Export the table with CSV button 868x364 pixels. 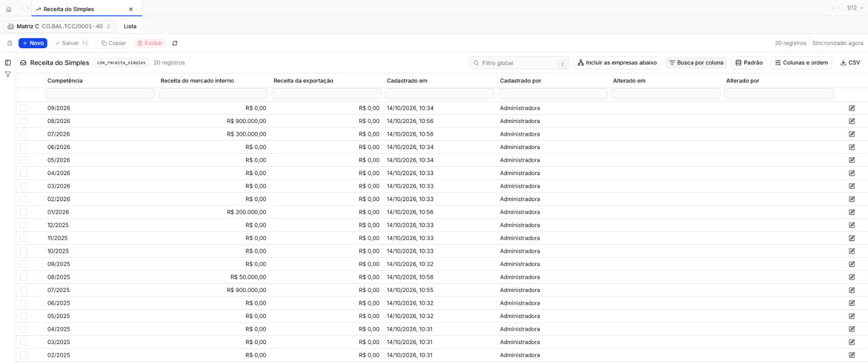850,63
